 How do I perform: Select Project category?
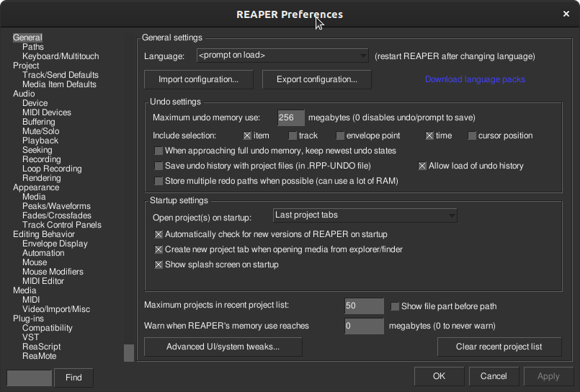tap(26, 66)
